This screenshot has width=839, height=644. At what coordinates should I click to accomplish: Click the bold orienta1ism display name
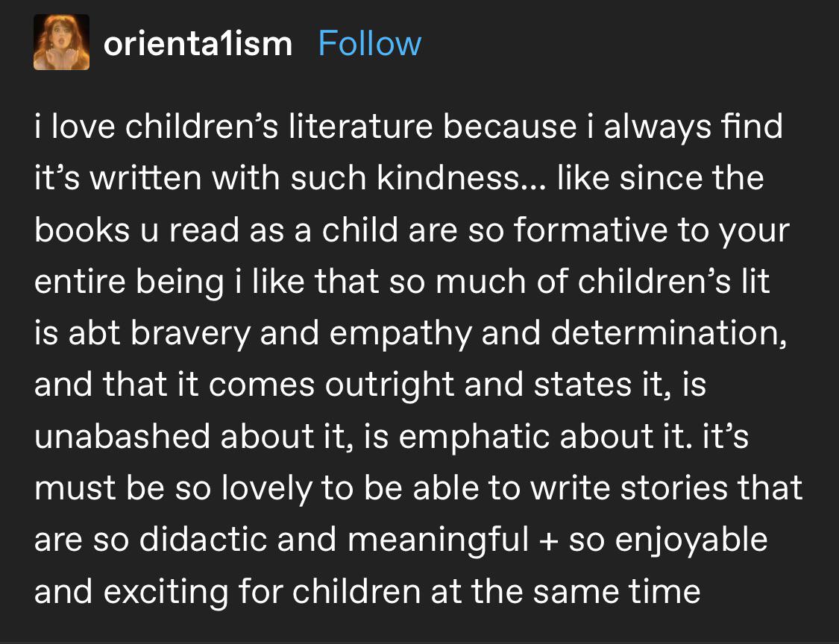coord(198,44)
